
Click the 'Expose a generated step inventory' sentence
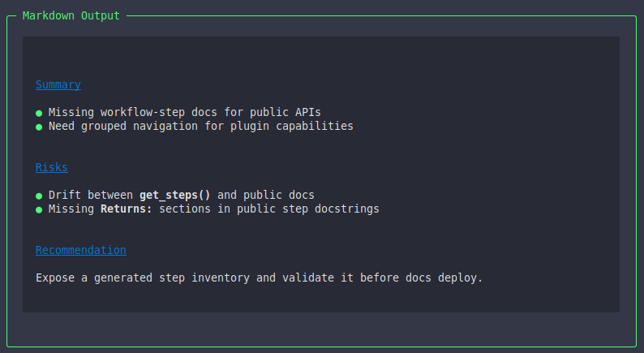259,278
